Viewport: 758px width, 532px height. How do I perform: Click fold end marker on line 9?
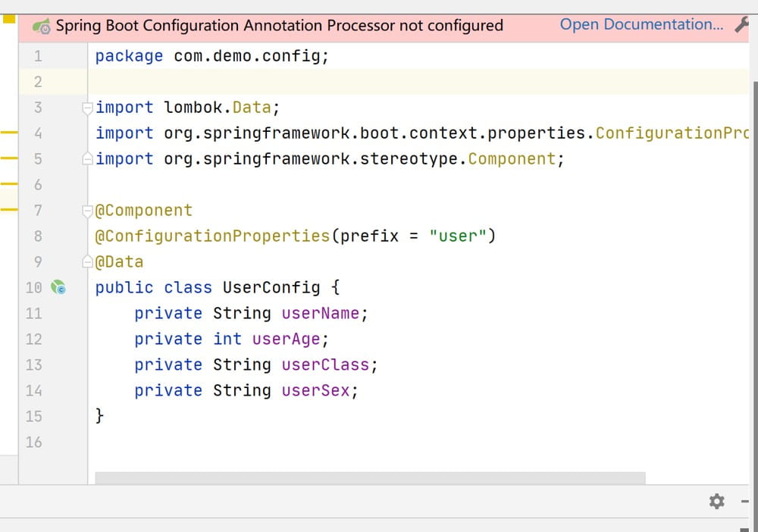click(x=87, y=261)
